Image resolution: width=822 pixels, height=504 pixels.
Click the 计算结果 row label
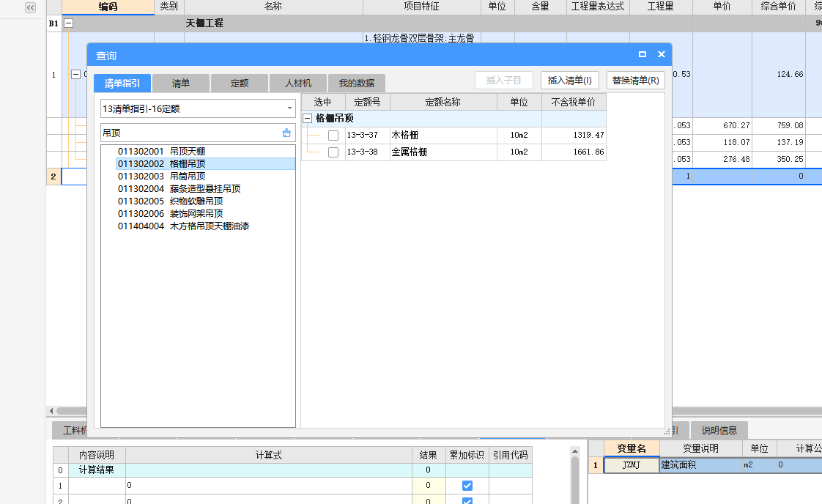coord(97,470)
